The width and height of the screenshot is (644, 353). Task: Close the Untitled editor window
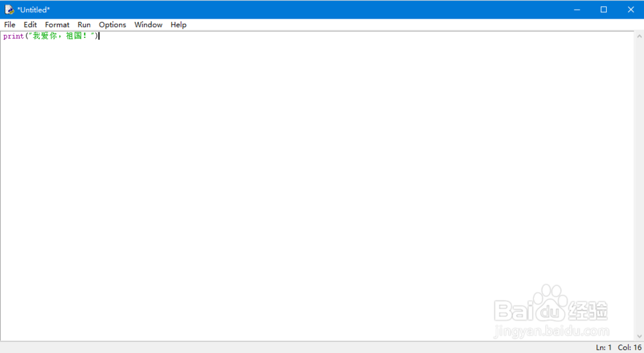tap(631, 10)
